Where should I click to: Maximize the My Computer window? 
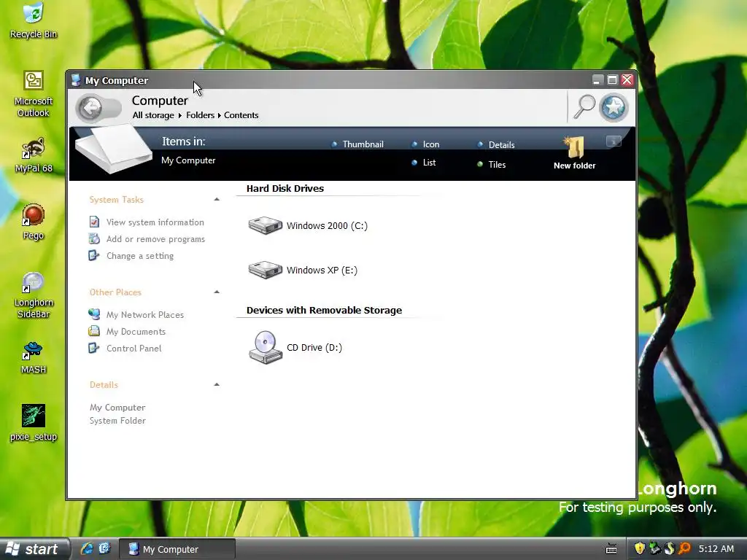click(x=612, y=79)
